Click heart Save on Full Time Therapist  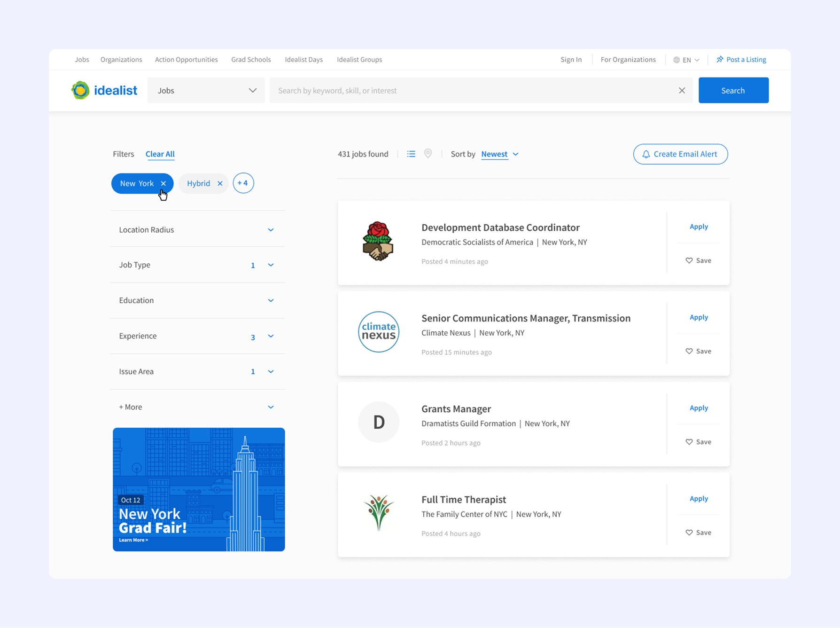tap(699, 533)
